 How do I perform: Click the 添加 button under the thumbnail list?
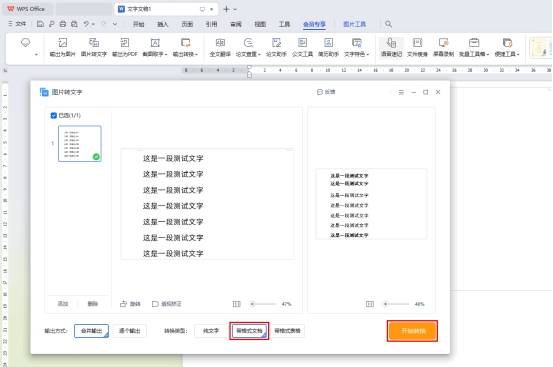pyautogui.click(x=63, y=304)
